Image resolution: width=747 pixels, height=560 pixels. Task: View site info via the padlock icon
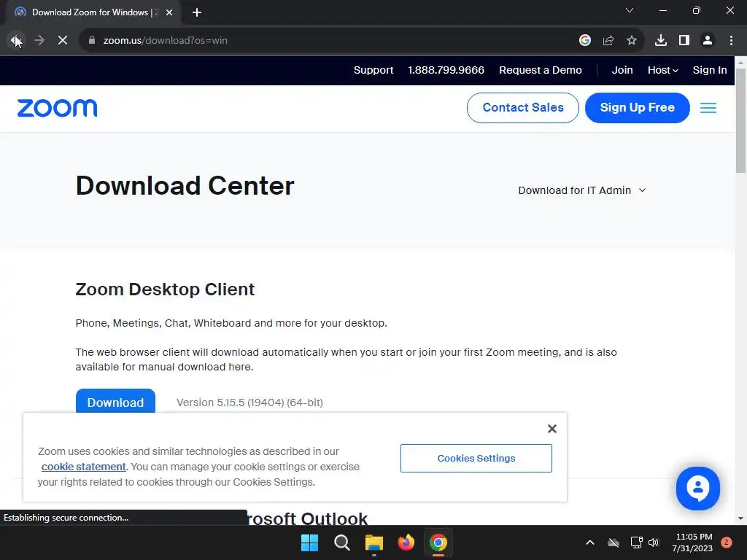click(92, 41)
